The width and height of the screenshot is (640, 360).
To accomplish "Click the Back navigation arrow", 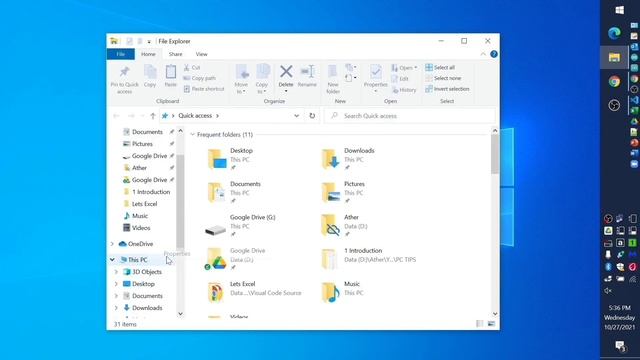I will click(x=116, y=116).
